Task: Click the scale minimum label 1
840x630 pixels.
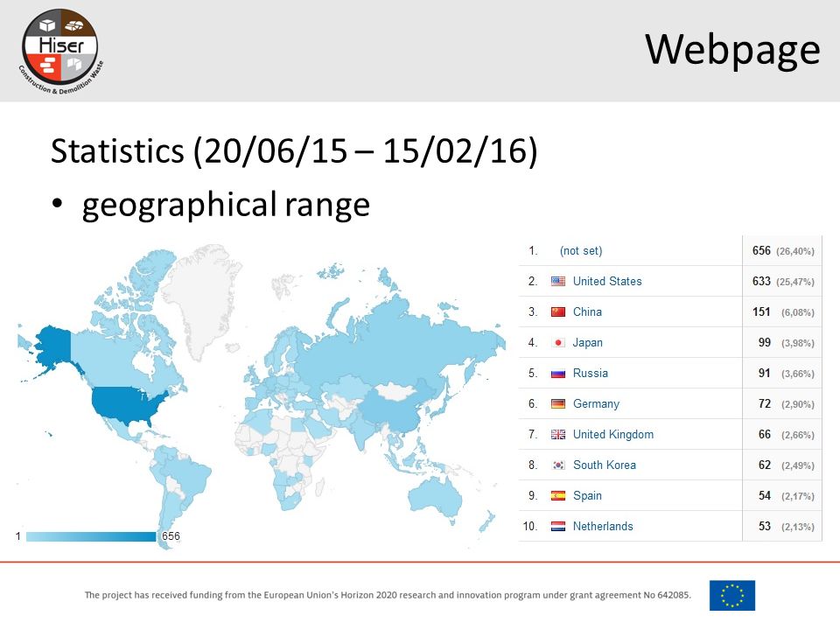Action: [x=18, y=536]
